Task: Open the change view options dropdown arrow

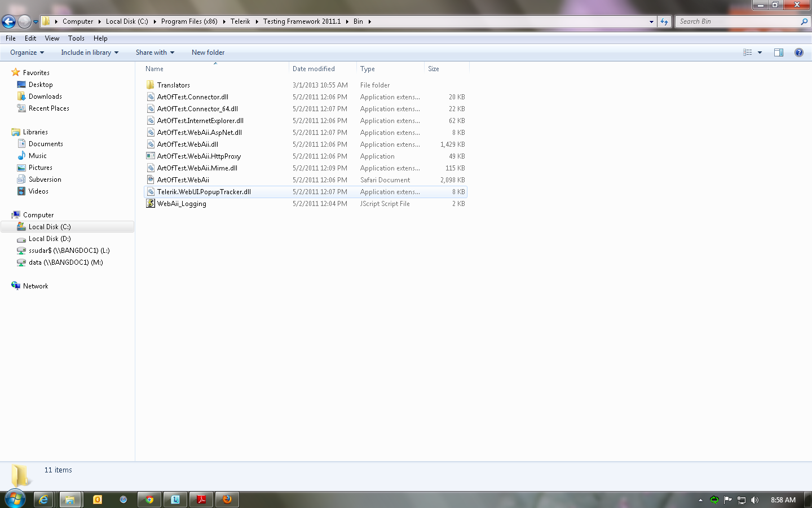Action: click(x=760, y=52)
